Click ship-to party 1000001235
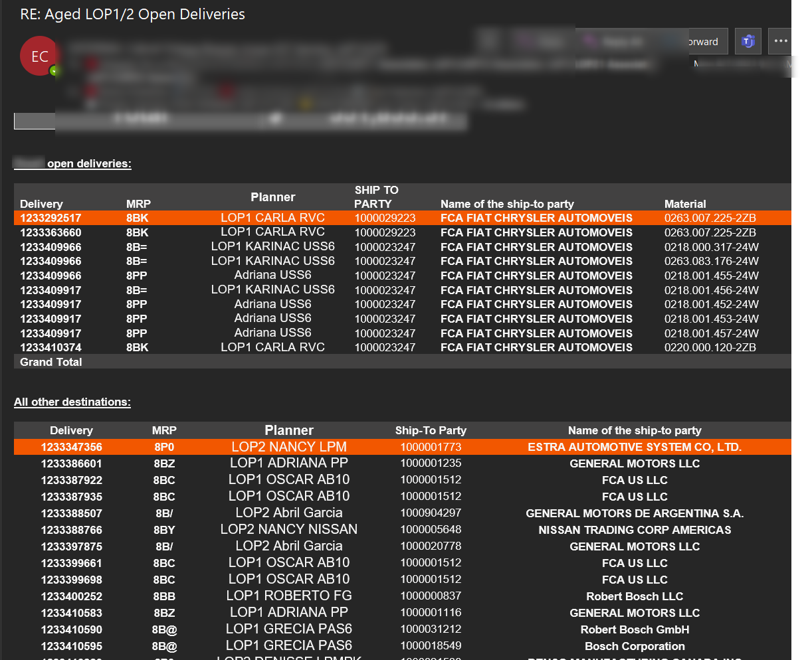The height and width of the screenshot is (660, 812). coord(431,463)
